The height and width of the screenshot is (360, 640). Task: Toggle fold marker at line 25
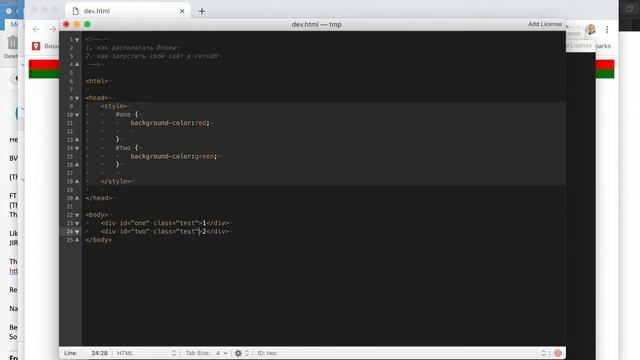(77, 240)
